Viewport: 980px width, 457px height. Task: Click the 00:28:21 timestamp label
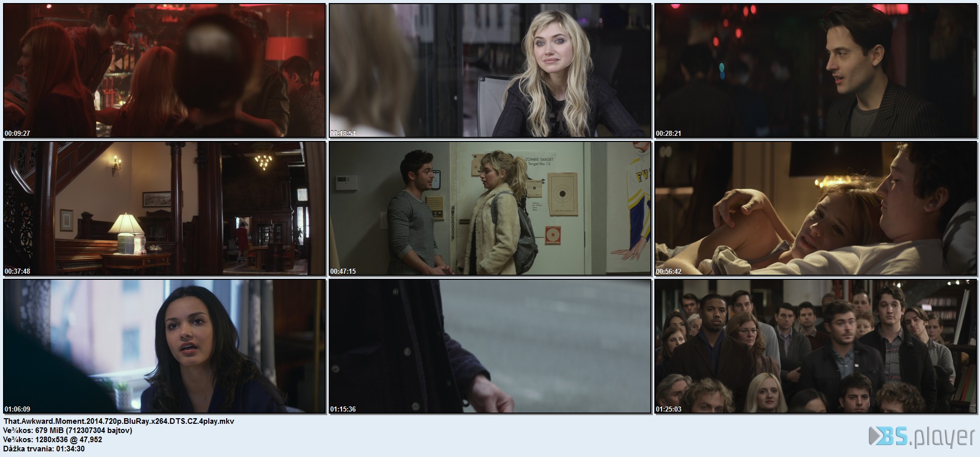tap(669, 133)
